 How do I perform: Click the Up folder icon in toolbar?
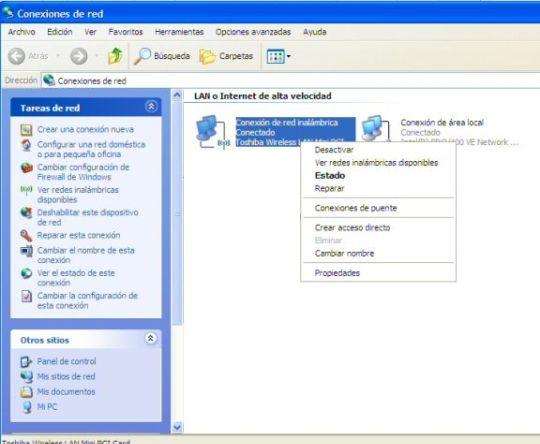pos(115,56)
